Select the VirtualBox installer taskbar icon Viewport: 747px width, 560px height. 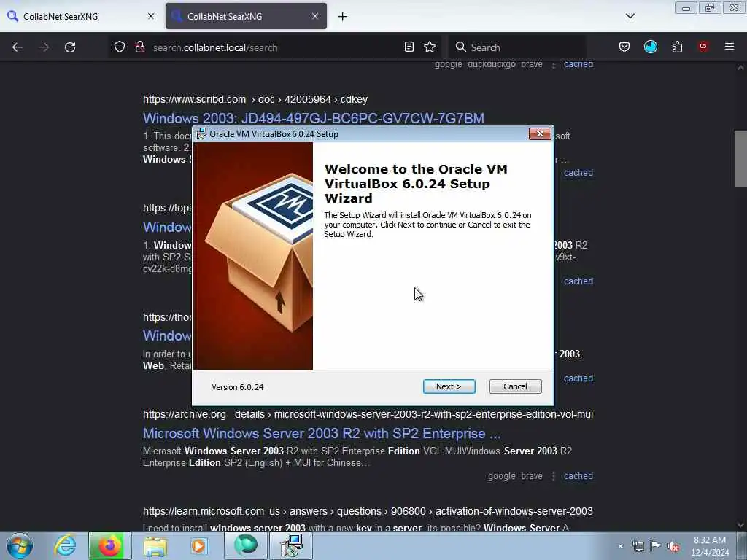click(291, 545)
